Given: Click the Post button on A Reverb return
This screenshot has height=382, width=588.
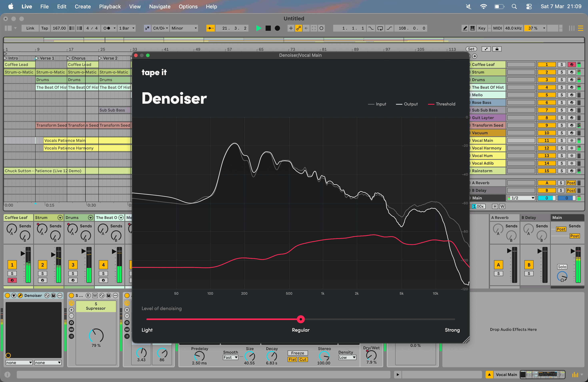Looking at the screenshot, I should coord(571,183).
